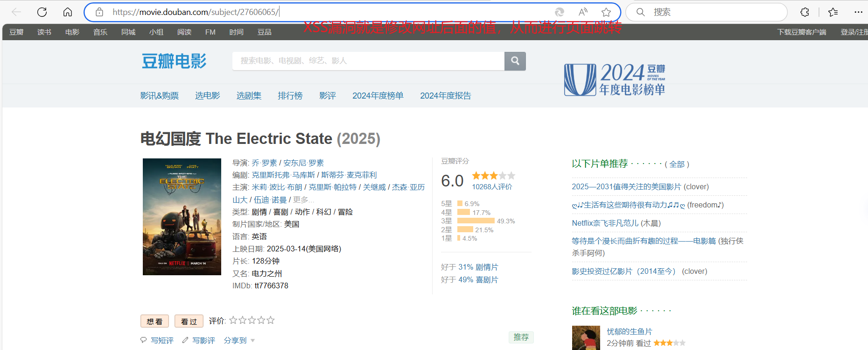Open actor link 克里斯·帕拉特
This screenshot has width=868, height=350.
pos(332,187)
